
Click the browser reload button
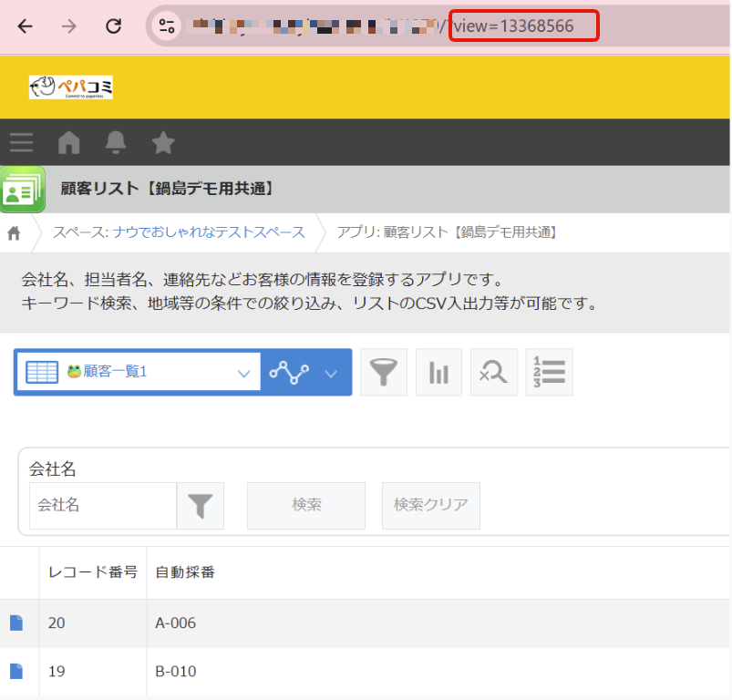(113, 26)
